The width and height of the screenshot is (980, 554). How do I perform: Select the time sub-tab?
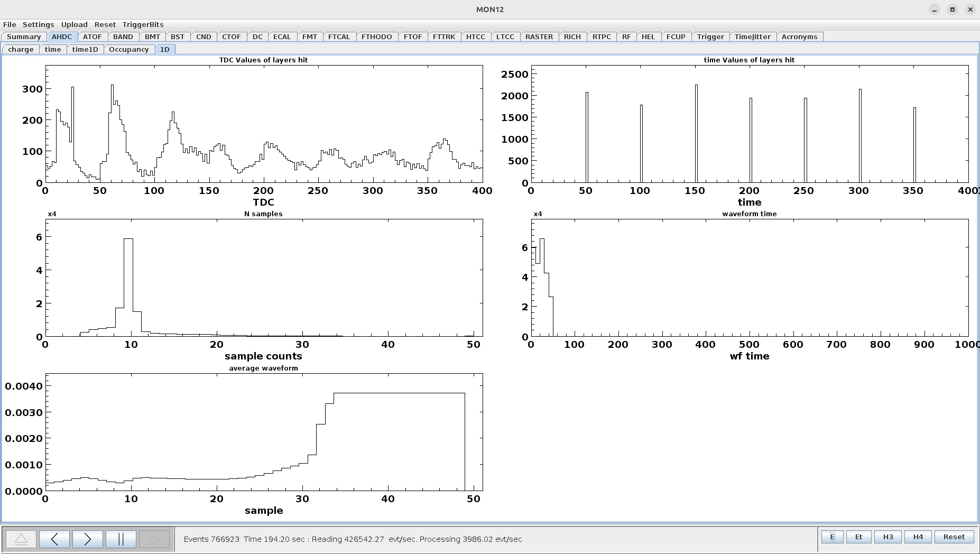point(53,49)
